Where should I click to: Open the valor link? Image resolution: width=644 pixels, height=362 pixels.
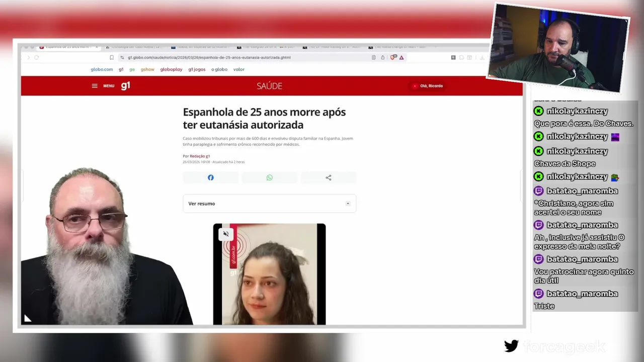[x=239, y=69]
